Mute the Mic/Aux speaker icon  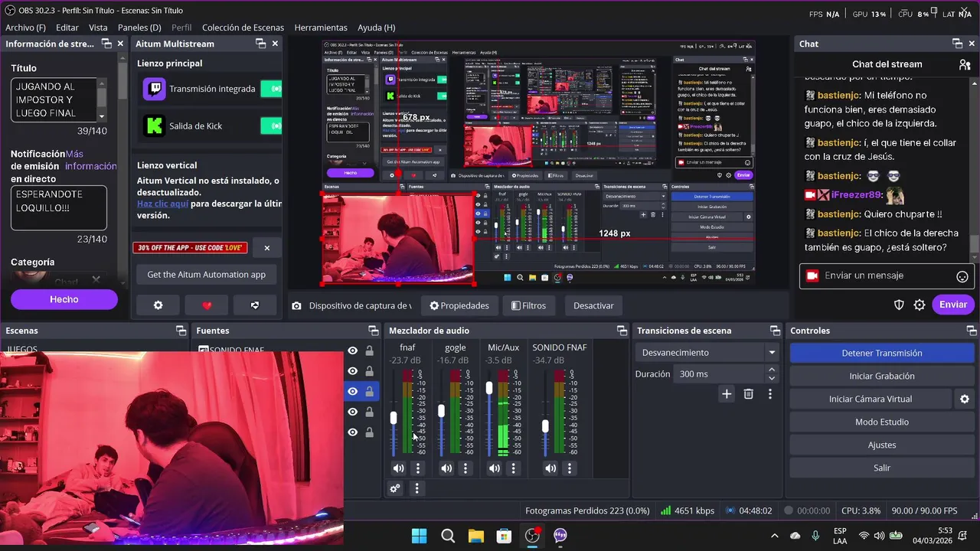point(495,468)
